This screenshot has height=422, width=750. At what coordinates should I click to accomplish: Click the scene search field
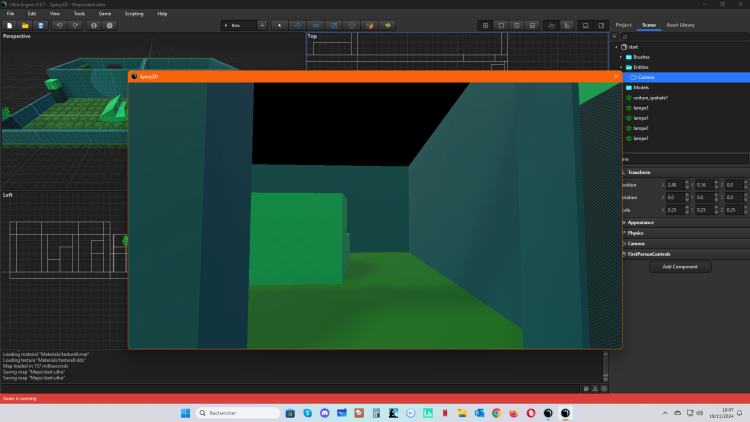tap(684, 36)
